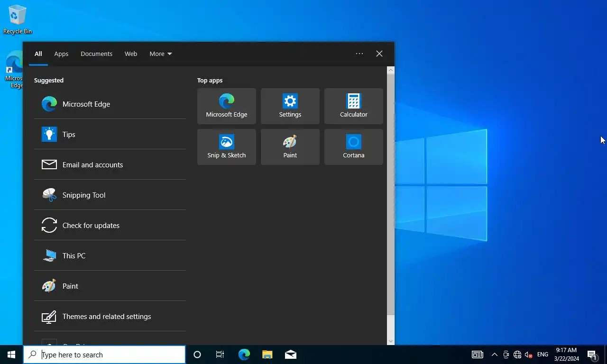The width and height of the screenshot is (607, 364).
Task: Open File Explorer from the taskbar
Action: point(267,355)
